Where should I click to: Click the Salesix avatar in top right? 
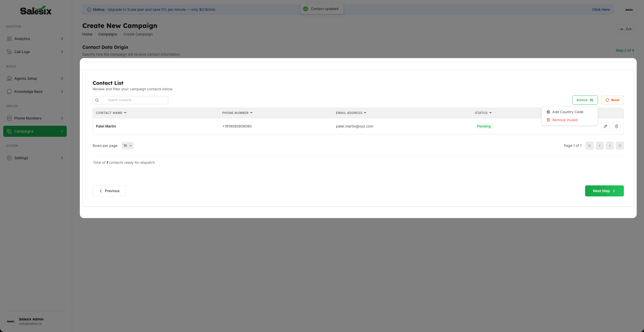tap(629, 10)
